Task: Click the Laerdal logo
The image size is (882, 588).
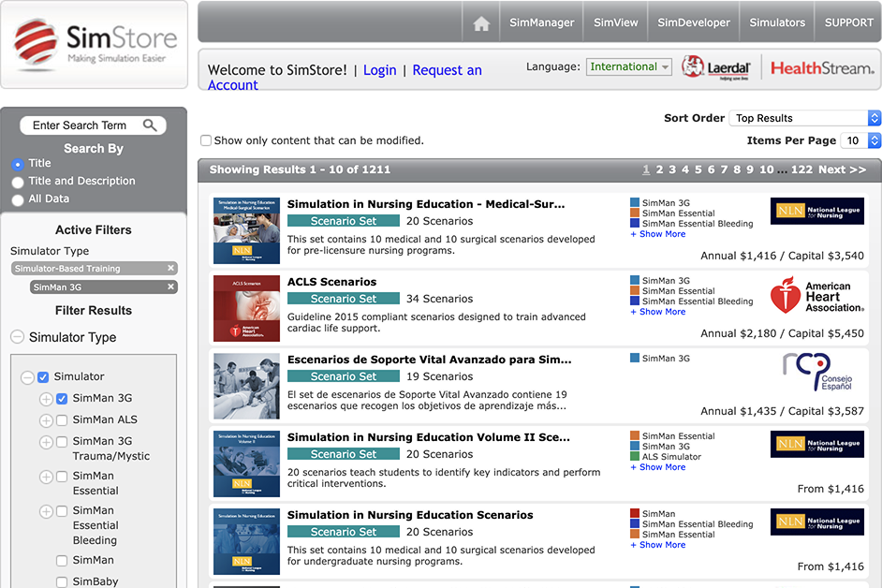Action: coord(716,68)
